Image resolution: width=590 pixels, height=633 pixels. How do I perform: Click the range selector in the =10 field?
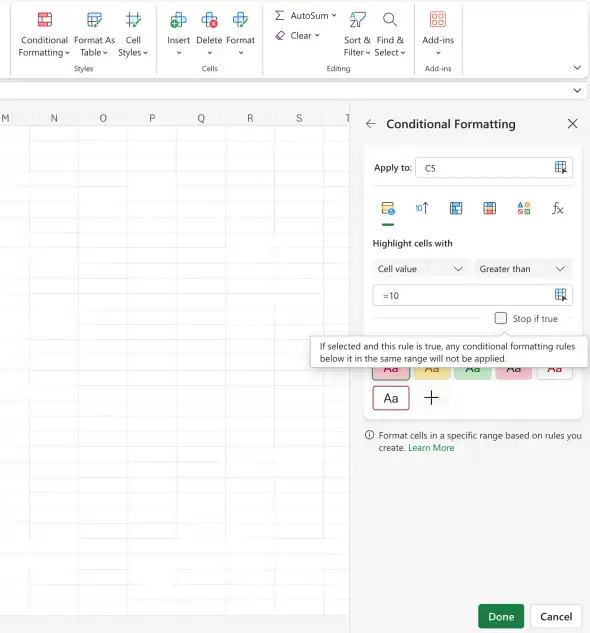click(561, 295)
